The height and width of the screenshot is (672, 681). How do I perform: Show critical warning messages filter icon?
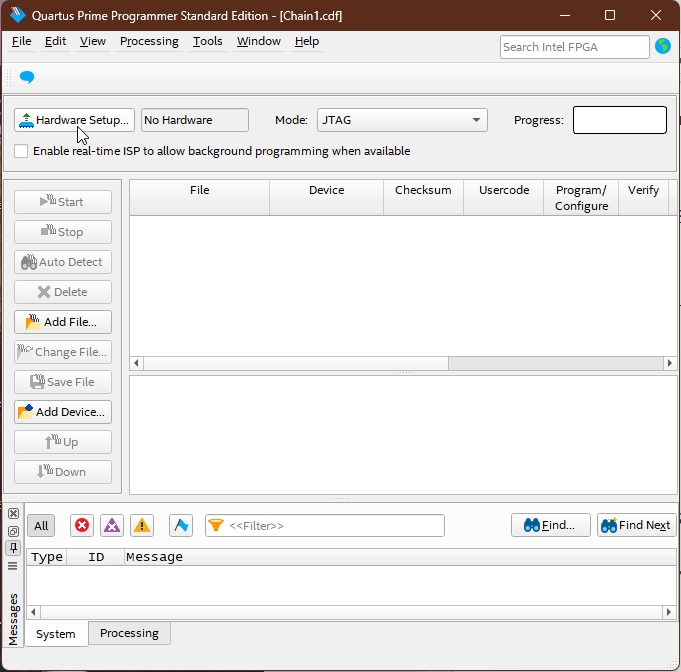click(112, 525)
